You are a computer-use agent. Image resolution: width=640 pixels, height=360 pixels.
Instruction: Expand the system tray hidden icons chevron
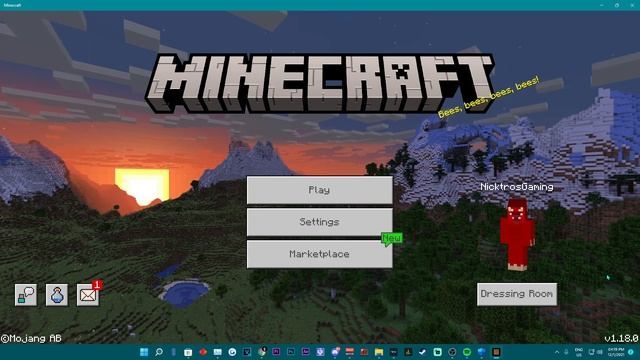pos(557,352)
